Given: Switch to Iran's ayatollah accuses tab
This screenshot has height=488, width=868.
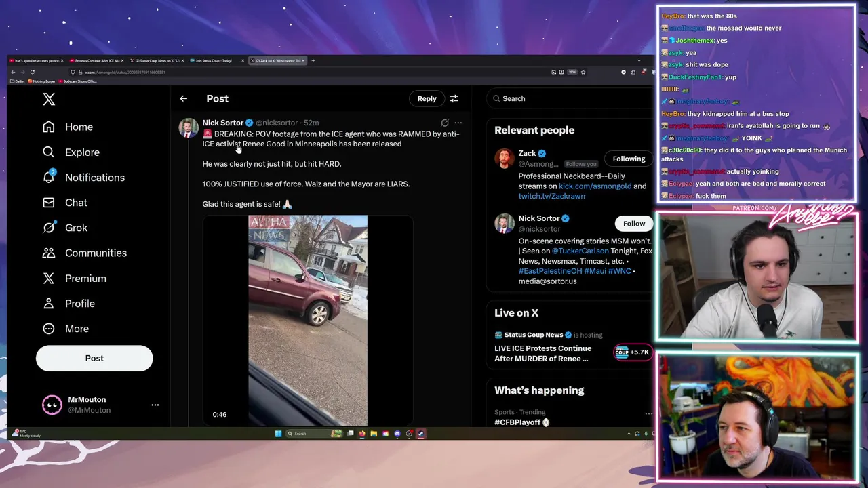Looking at the screenshot, I should (37, 60).
